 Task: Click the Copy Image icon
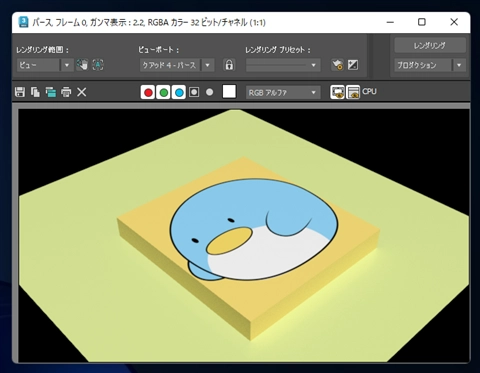(35, 92)
